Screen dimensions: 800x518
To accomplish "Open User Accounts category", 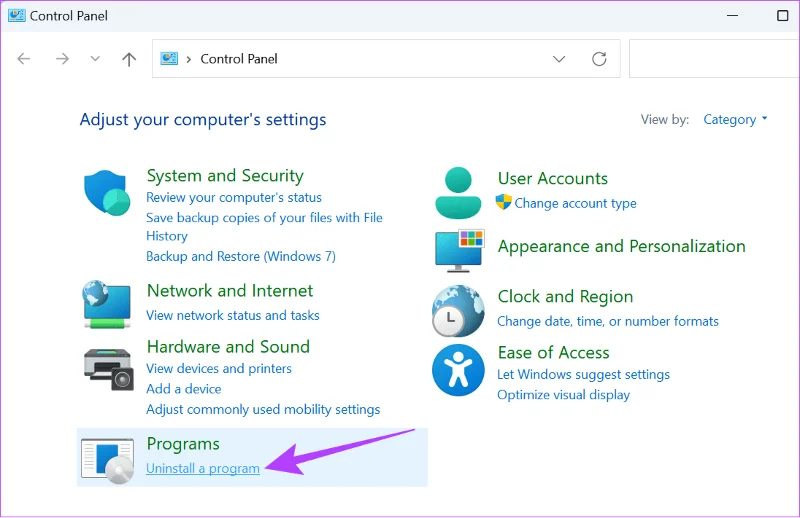I will tap(553, 179).
